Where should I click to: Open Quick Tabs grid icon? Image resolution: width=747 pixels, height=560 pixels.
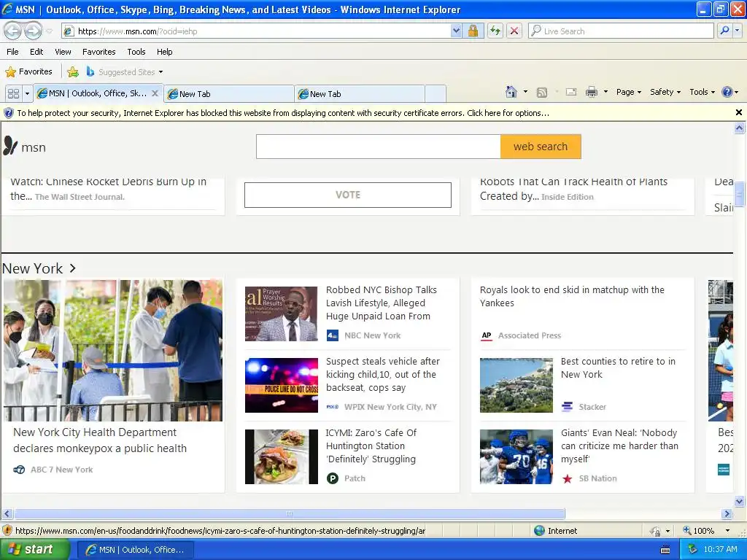[x=13, y=93]
